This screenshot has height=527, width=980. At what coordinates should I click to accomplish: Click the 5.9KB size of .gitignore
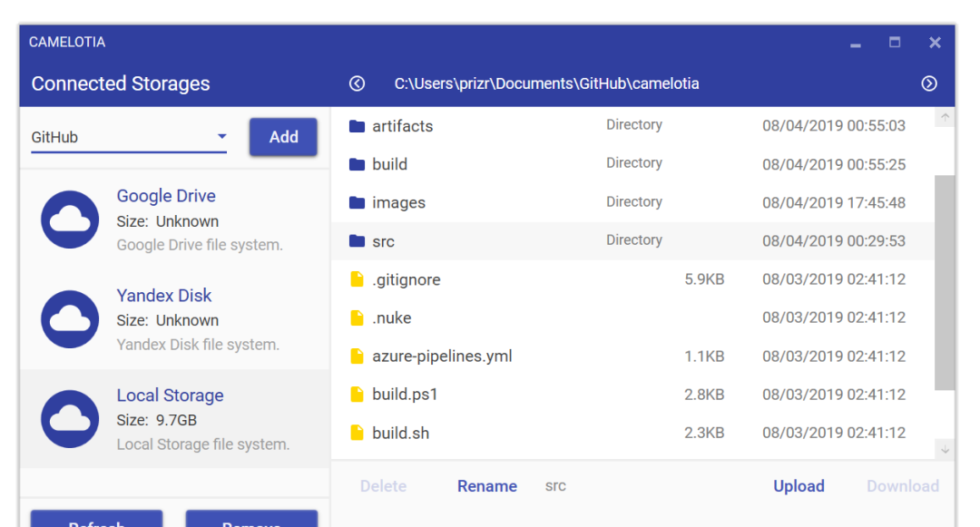704,279
